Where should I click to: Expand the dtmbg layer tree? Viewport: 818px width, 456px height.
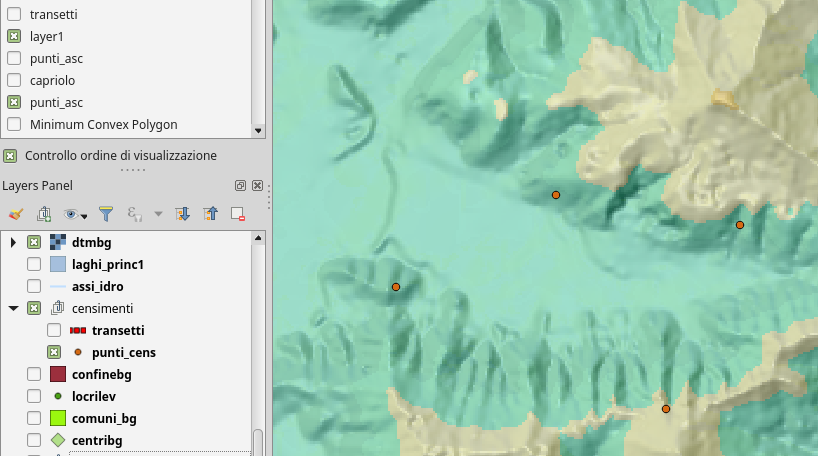coord(13,243)
